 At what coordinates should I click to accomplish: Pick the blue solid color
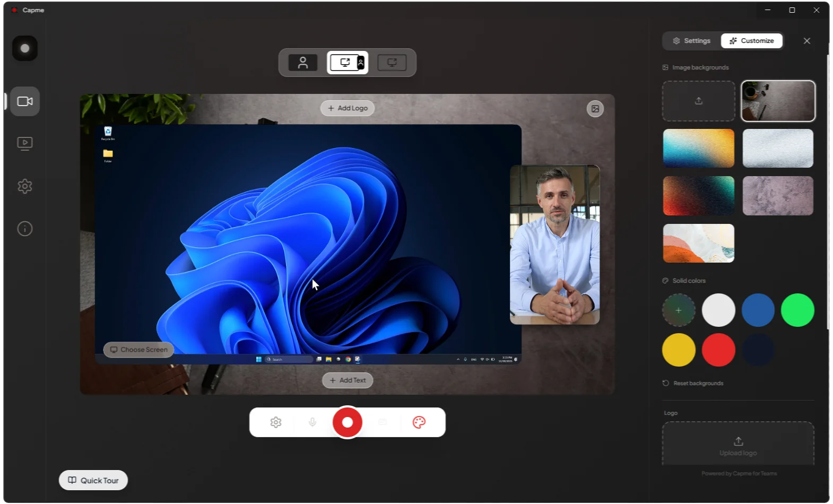[758, 310]
